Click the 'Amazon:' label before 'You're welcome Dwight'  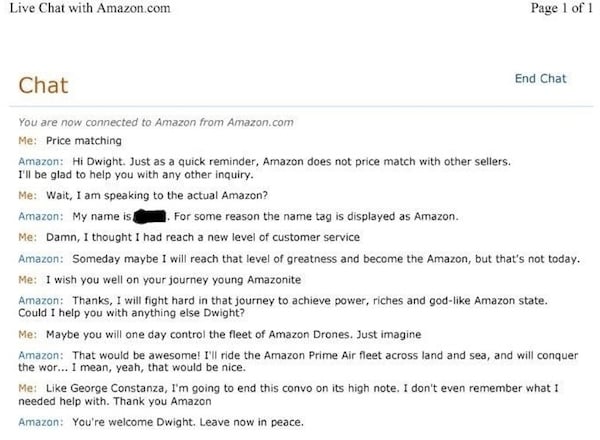(x=41, y=422)
